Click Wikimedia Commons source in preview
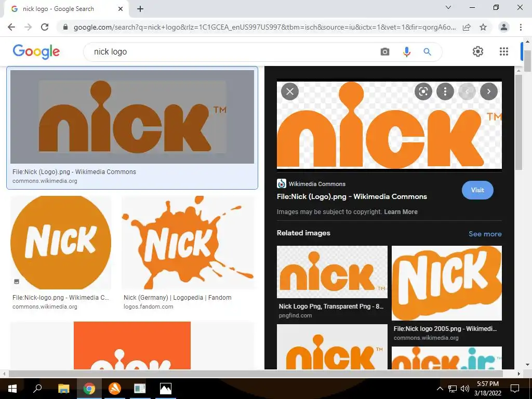 (311, 184)
